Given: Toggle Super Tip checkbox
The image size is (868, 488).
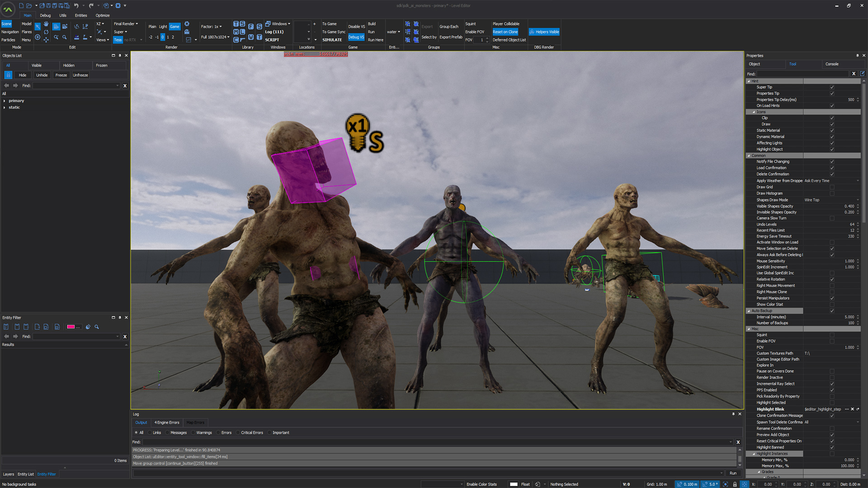Looking at the screenshot, I should tap(832, 87).
